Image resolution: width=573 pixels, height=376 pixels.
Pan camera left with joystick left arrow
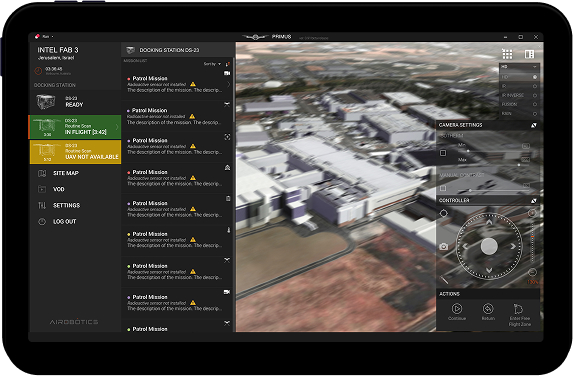click(465, 247)
